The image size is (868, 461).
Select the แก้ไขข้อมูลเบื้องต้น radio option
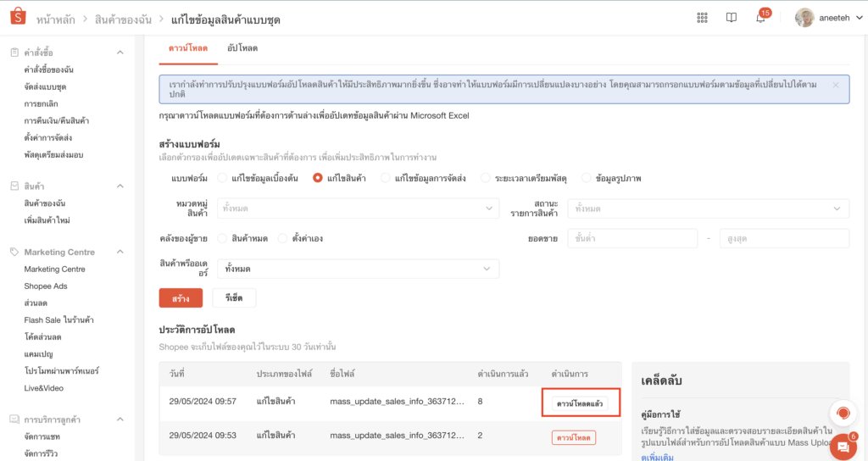coord(222,178)
